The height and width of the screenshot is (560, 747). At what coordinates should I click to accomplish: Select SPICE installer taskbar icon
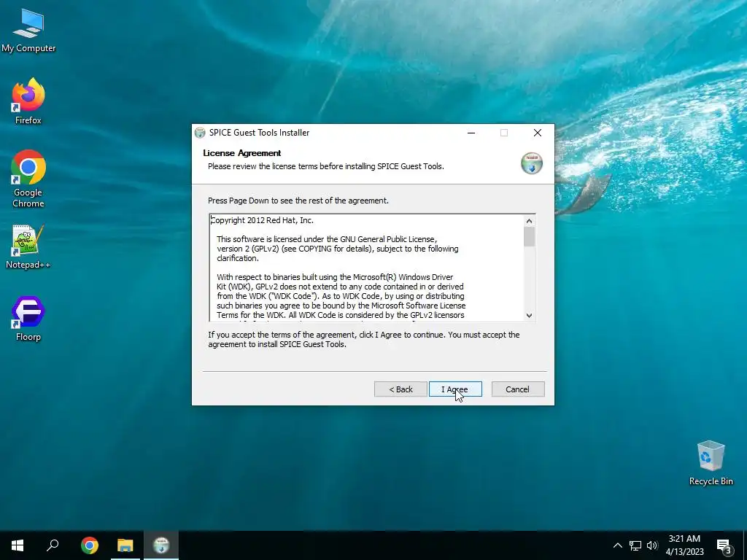pyautogui.click(x=161, y=545)
